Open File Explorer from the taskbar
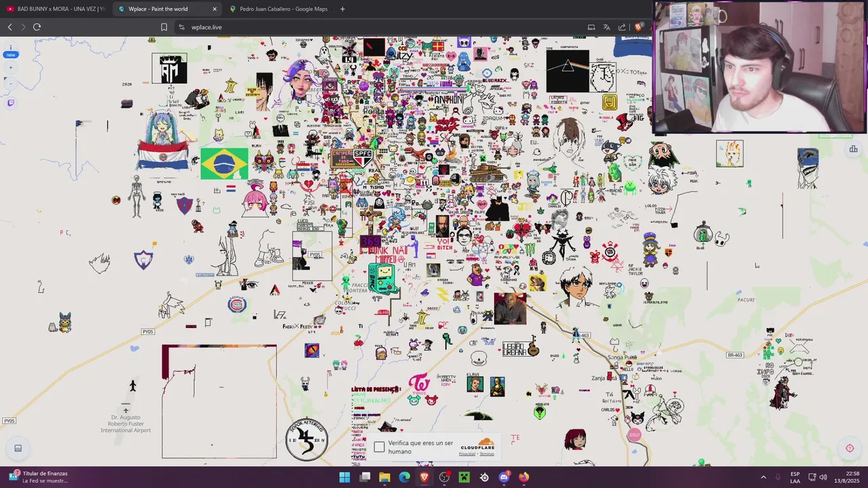Image resolution: width=868 pixels, height=488 pixels. pos(384,477)
